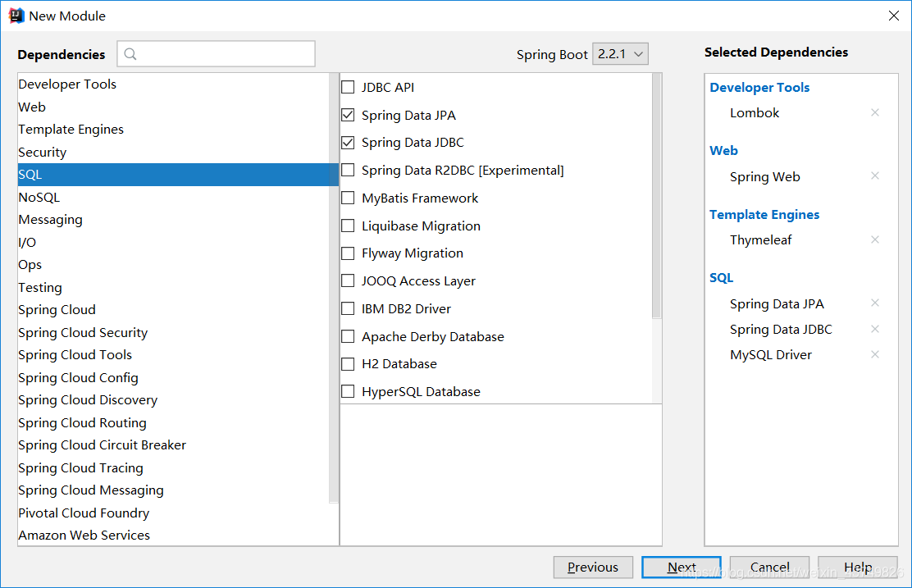
Task: Click Lombok in Selected Dependencies
Action: [755, 113]
